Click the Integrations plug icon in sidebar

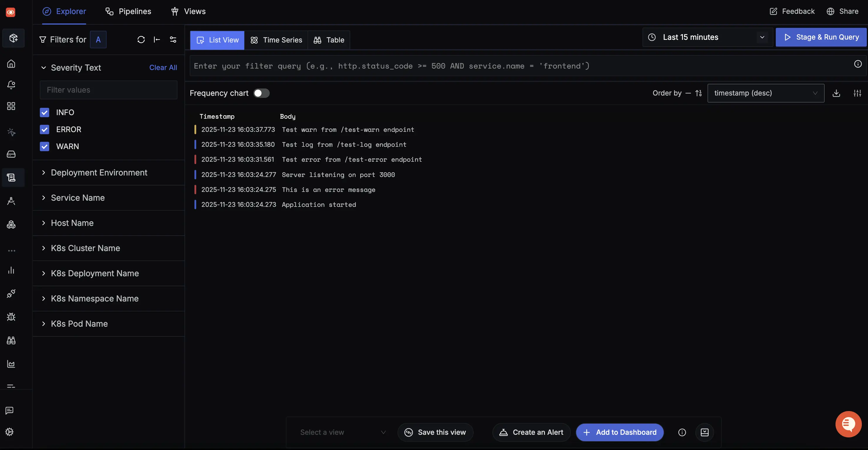(x=11, y=293)
